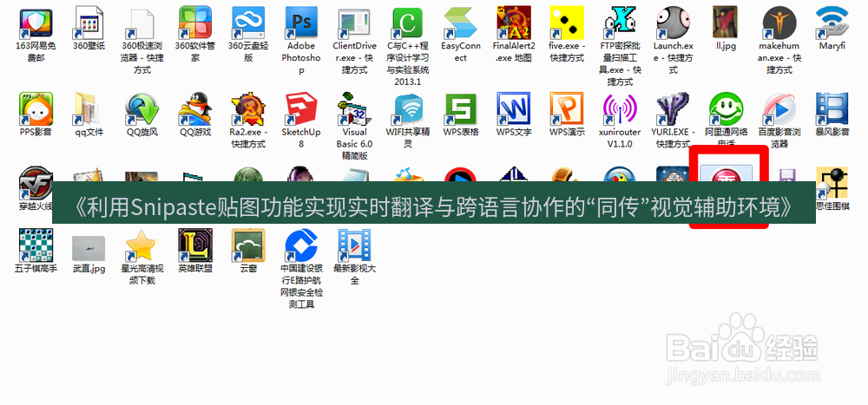Open the 暴风影音 player icon
The height and width of the screenshot is (405, 868).
(x=832, y=108)
